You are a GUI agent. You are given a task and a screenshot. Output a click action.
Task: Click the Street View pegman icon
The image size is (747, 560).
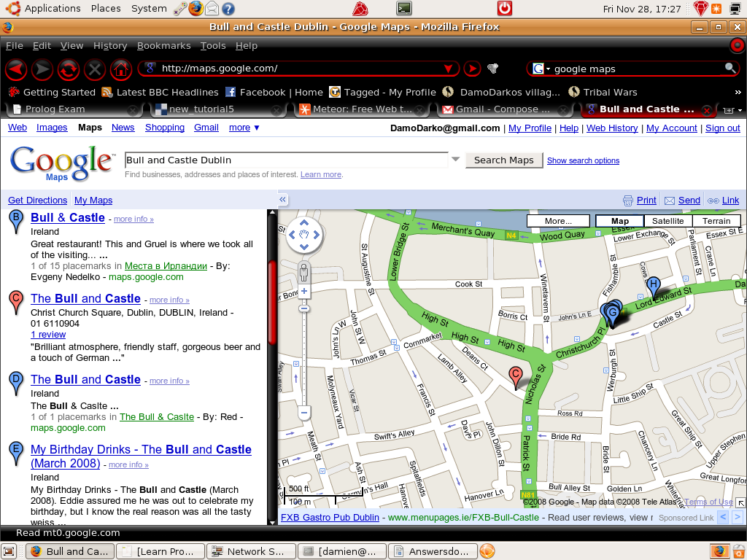(x=304, y=273)
